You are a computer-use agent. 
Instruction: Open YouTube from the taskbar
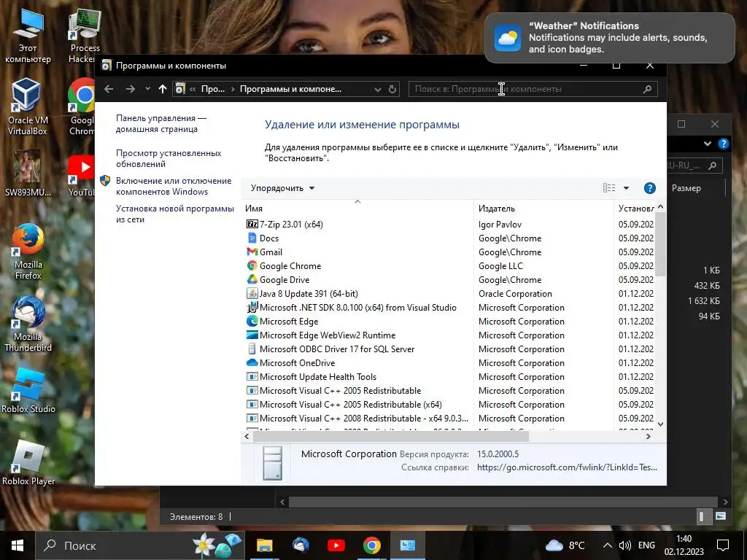tap(336, 545)
